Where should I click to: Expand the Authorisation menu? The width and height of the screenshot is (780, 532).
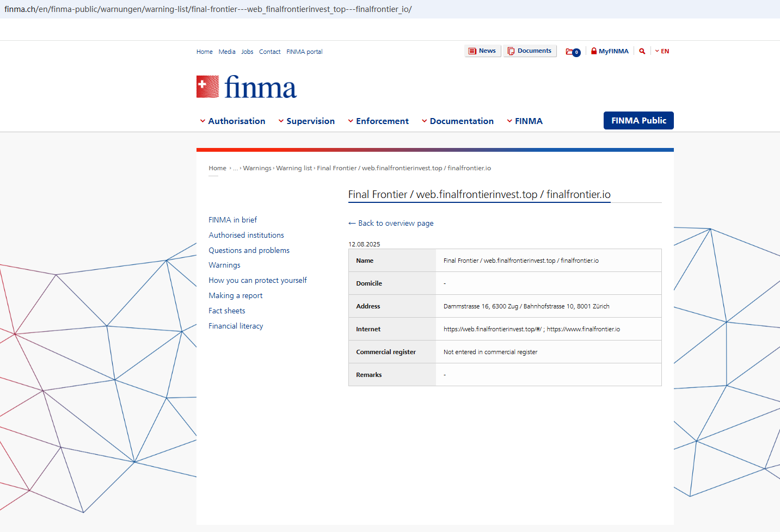click(x=232, y=121)
